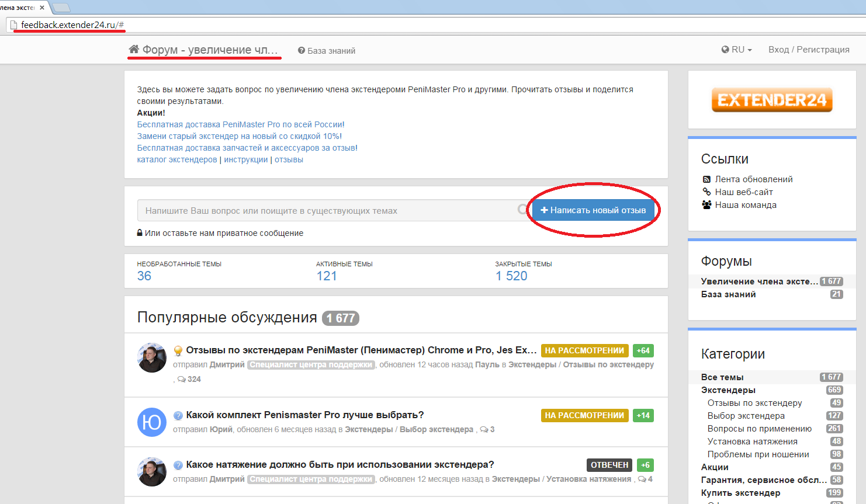The height and width of the screenshot is (504, 866).
Task: Click the EXTENDER24 logo
Action: point(772,100)
